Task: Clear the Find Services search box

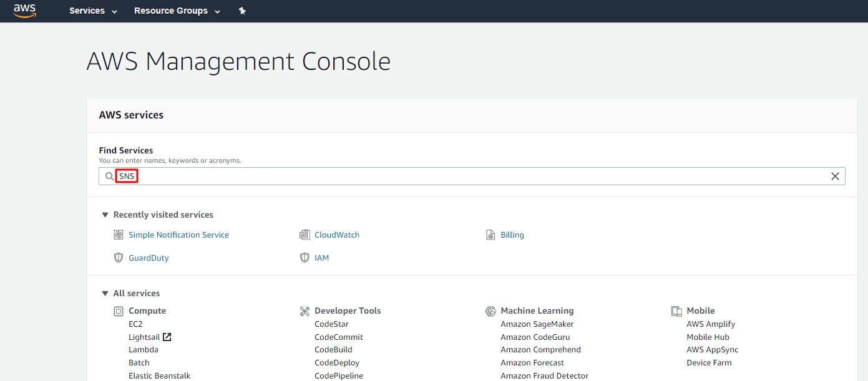Action: [x=835, y=176]
